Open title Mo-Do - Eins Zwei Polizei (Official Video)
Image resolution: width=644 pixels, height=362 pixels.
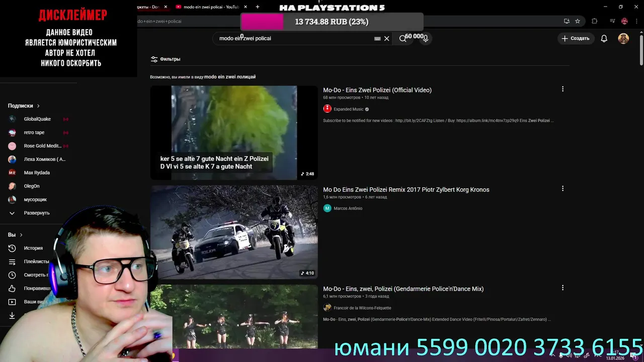pyautogui.click(x=377, y=90)
